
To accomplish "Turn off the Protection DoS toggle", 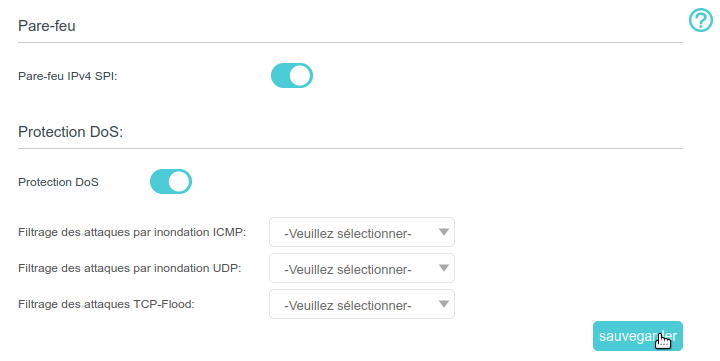I will (x=171, y=182).
